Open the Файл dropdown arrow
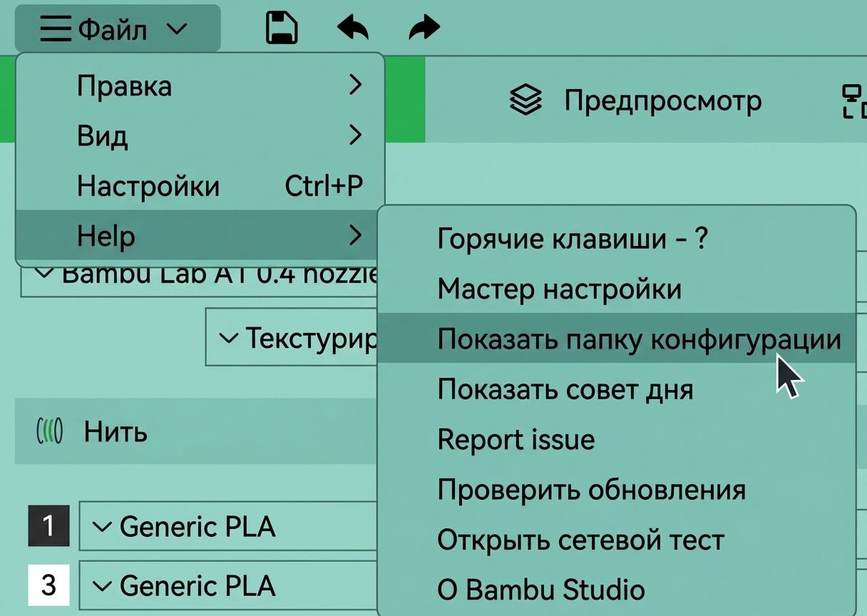 [176, 30]
